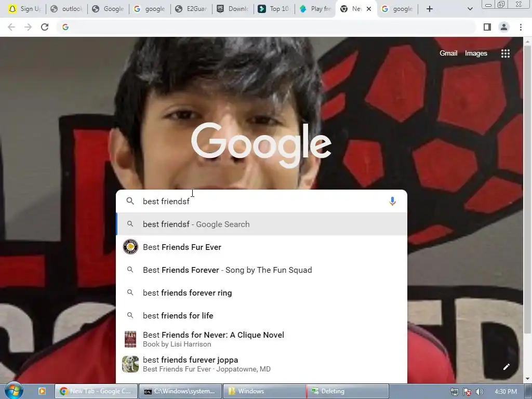Screen dimensions: 532x399
Task: Close the New Tab tab
Action: click(x=369, y=9)
